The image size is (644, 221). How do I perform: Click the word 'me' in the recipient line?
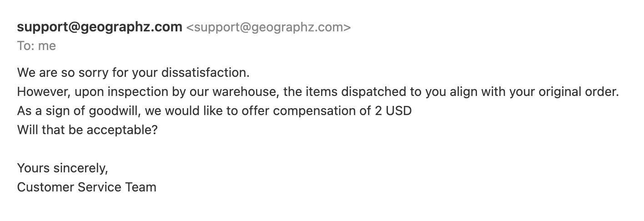point(47,46)
